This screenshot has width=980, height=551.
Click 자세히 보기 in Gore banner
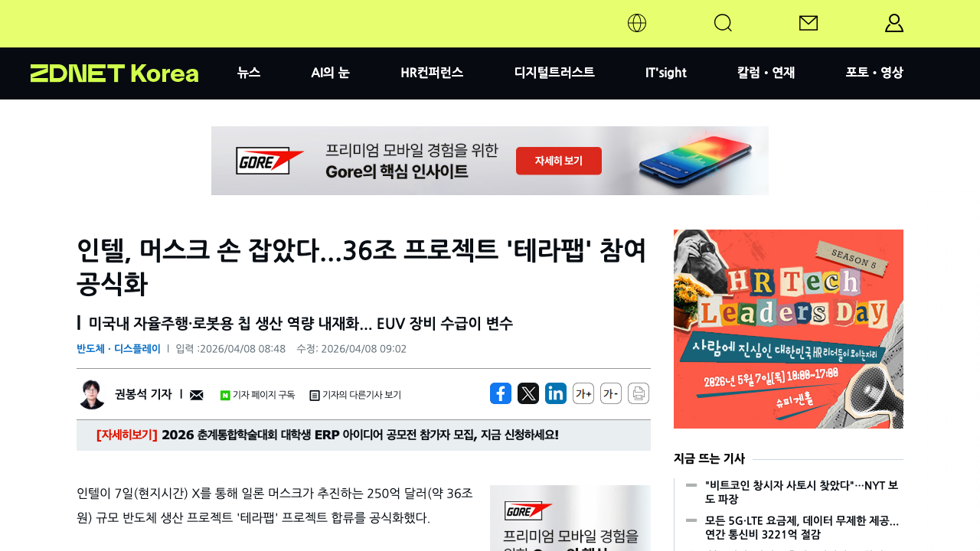click(x=559, y=161)
